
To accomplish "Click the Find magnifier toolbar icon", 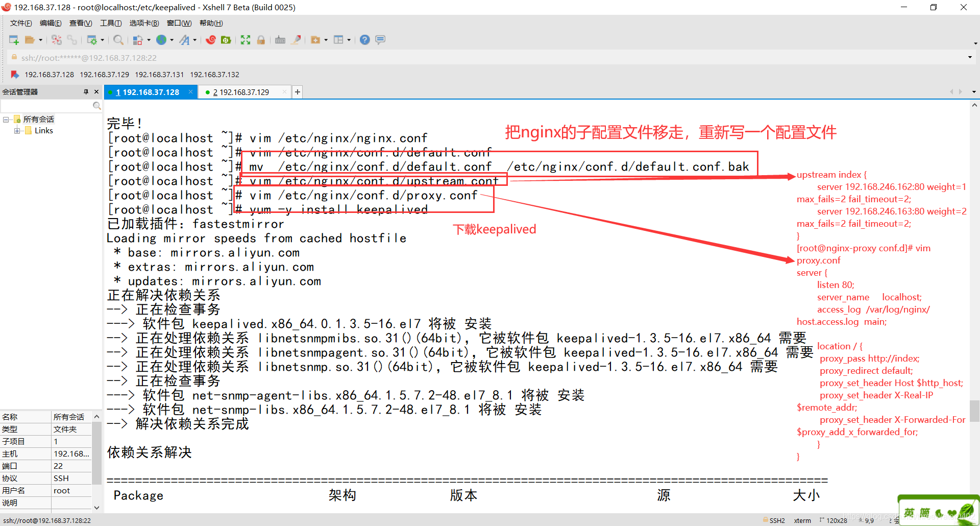I will pyautogui.click(x=118, y=40).
